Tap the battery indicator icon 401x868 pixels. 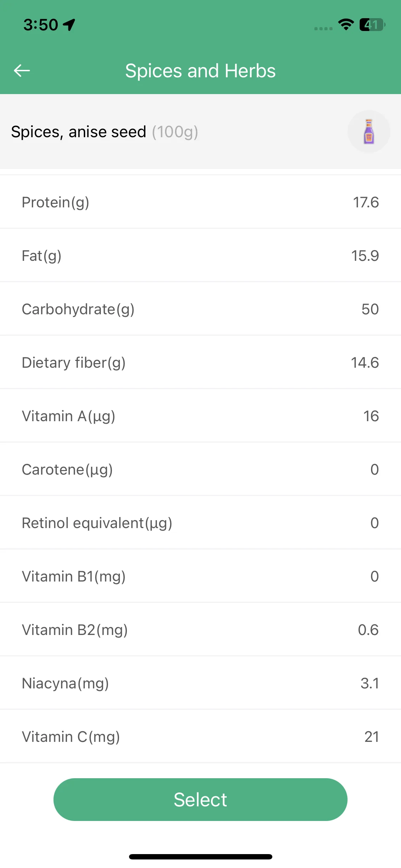point(372,25)
